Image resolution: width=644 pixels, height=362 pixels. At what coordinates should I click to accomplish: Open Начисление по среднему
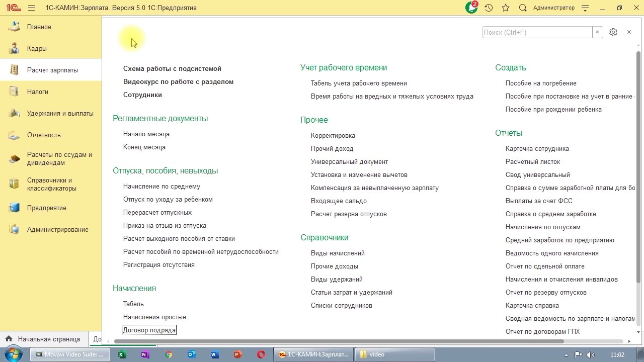coord(162,186)
